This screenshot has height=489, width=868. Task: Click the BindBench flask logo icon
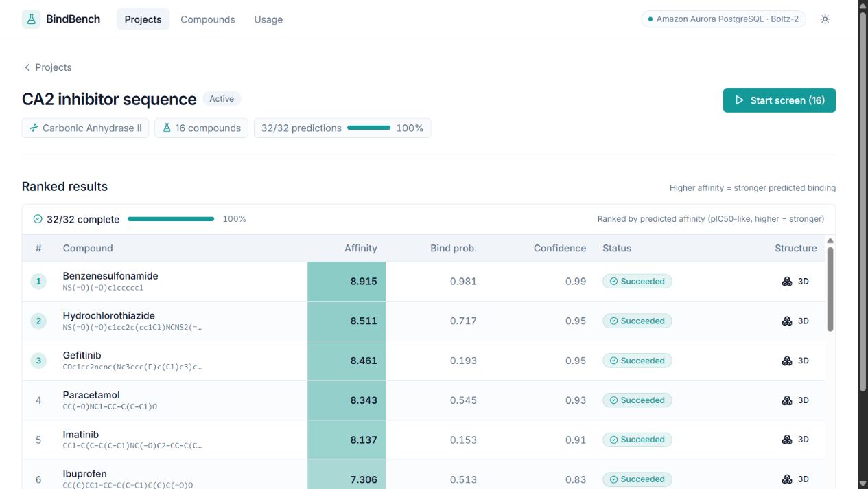point(31,19)
